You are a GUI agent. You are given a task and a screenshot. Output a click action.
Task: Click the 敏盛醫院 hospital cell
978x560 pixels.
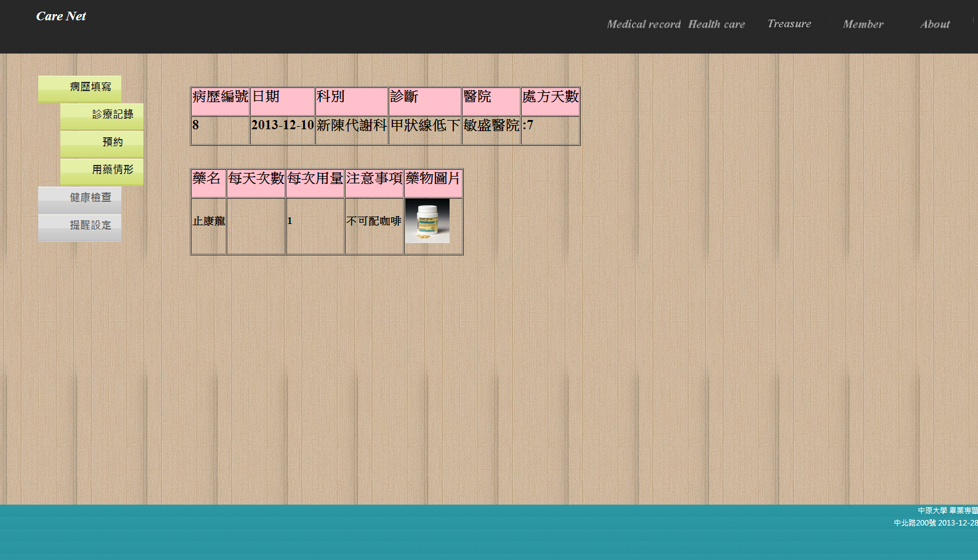[x=491, y=126]
